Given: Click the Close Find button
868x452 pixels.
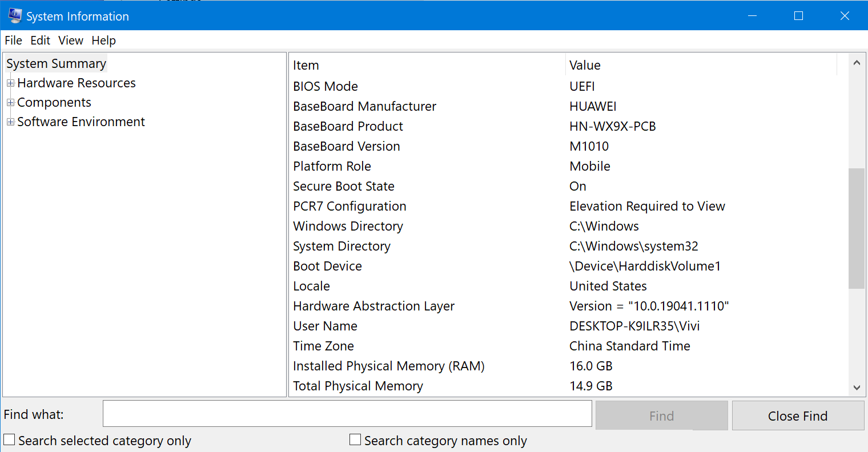Looking at the screenshot, I should point(798,416).
